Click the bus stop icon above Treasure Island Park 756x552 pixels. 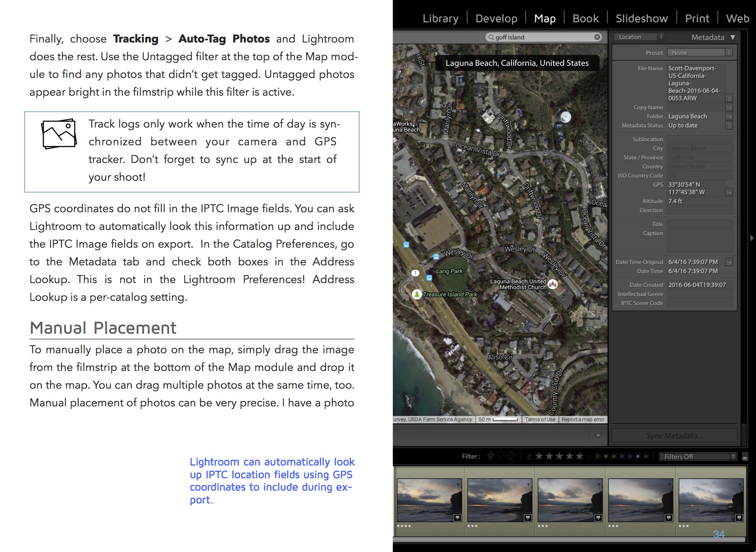(429, 278)
